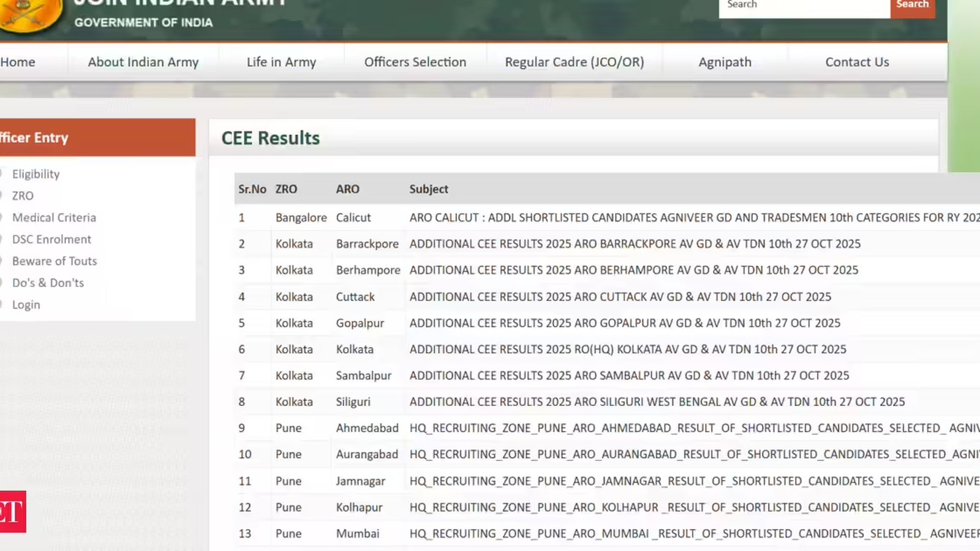Open the Pune ARO Jamnagar result link
This screenshot has height=551, width=980.
point(695,481)
